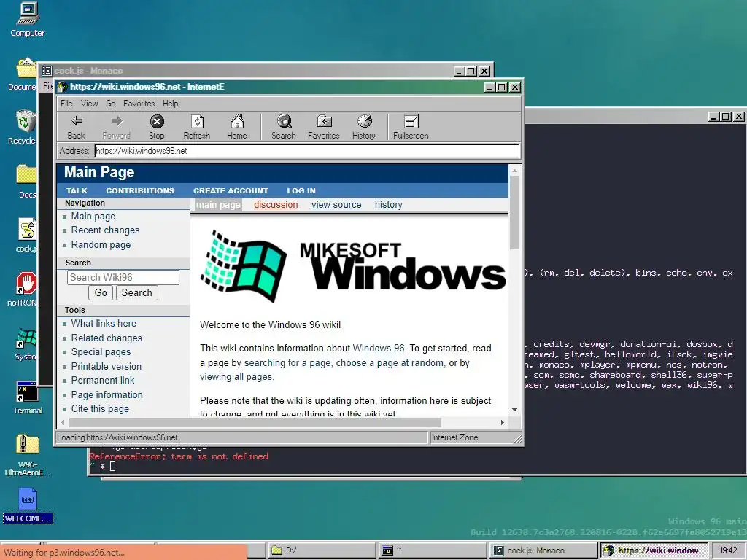
Task: Click the Go button under Search
Action: 101,293
